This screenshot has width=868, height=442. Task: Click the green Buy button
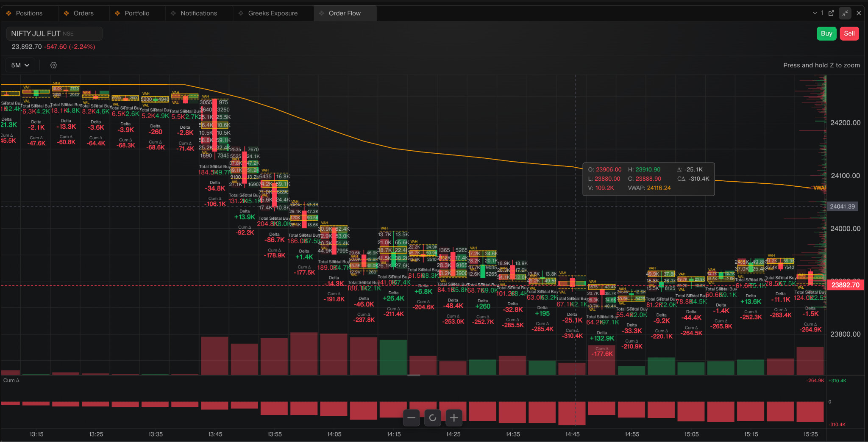click(826, 33)
